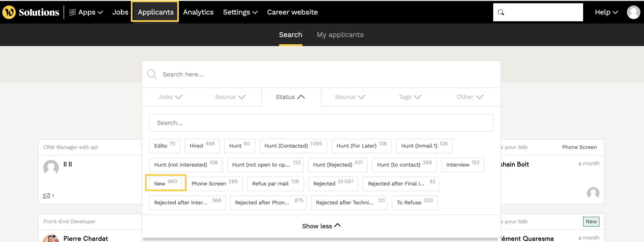
Task: Expand the Tags filter dropdown
Action: tap(410, 97)
